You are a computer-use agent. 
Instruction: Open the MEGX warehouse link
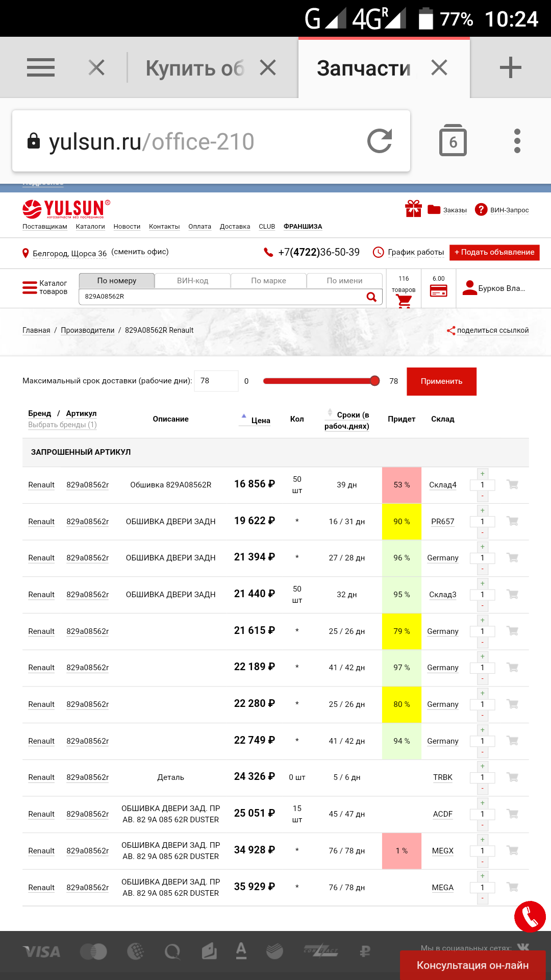443,851
